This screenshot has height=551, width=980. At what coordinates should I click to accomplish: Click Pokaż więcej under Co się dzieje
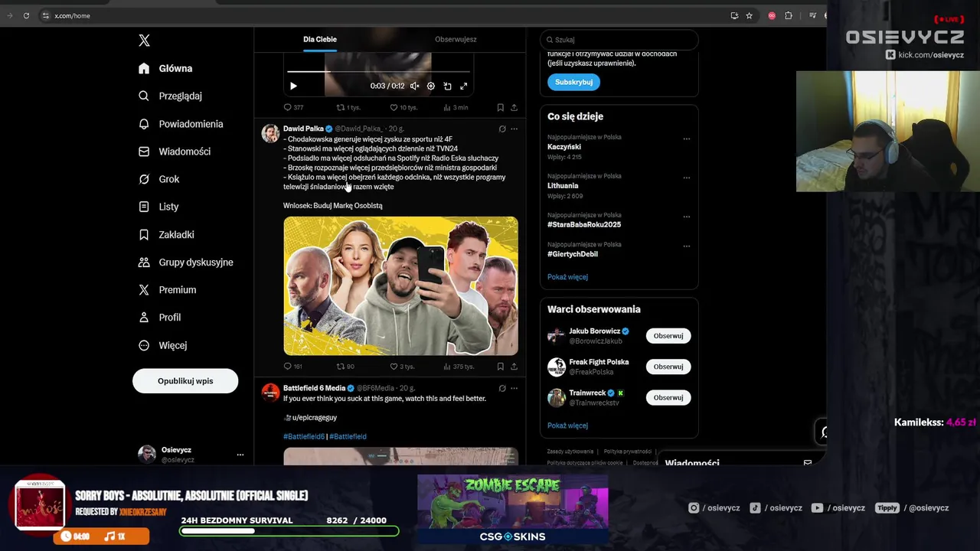(567, 277)
